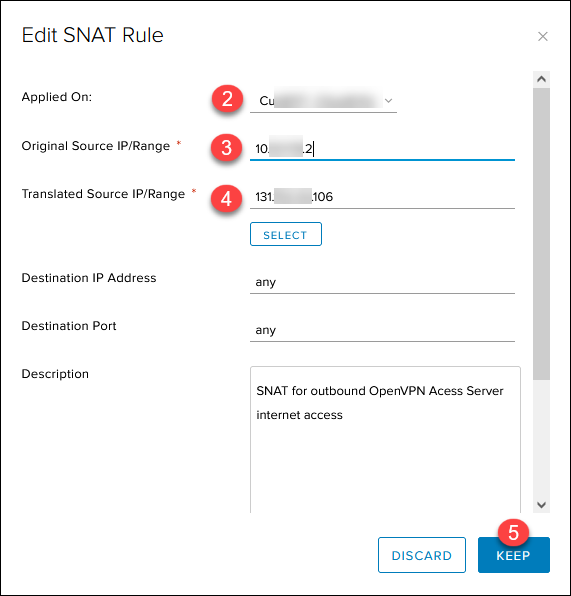This screenshot has height=596, width=571.
Task: Click the Translated Source IP/Range label
Action: coord(103,194)
